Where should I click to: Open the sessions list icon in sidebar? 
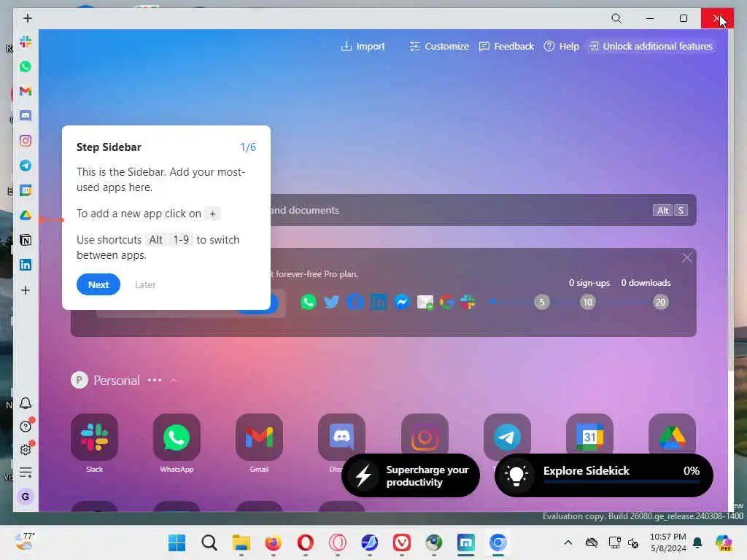click(26, 472)
